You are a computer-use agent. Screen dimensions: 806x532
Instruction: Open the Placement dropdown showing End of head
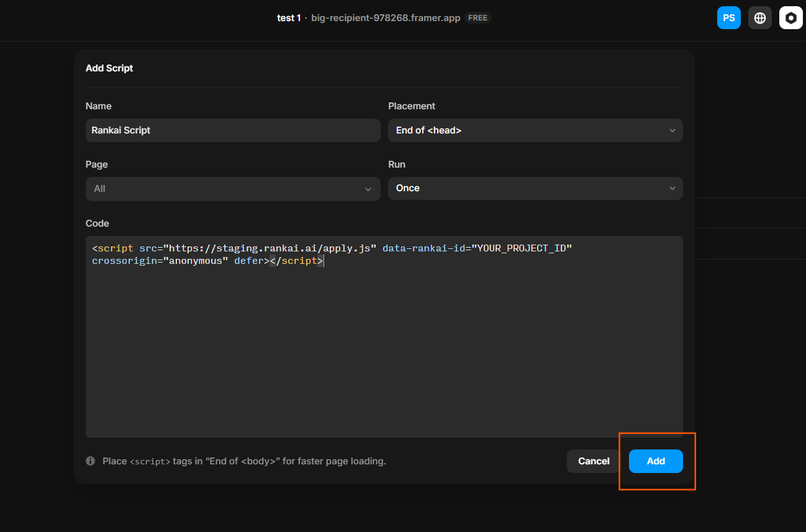535,130
